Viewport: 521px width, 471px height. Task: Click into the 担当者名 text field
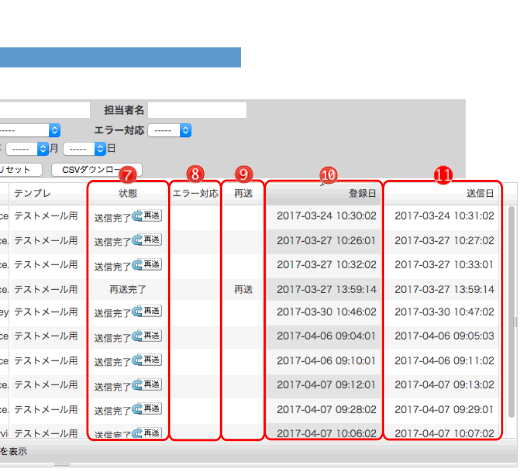coord(197,110)
